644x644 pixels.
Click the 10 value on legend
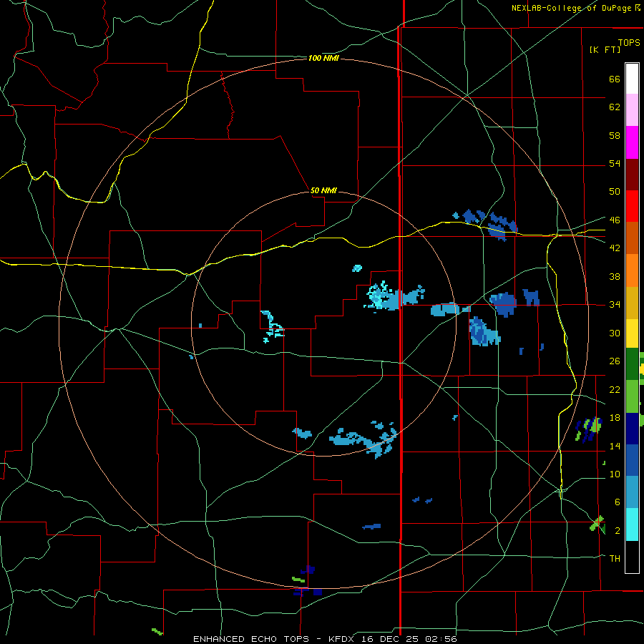615,474
